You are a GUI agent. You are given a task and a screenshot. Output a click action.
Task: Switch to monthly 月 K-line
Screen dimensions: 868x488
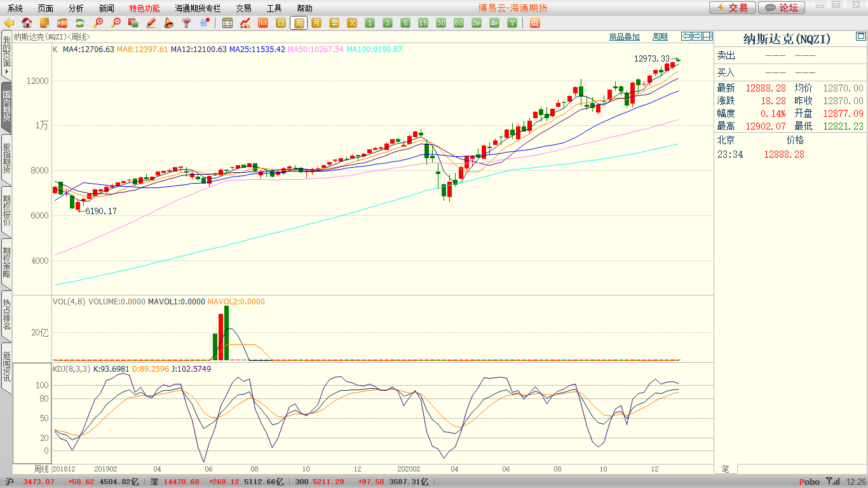click(316, 23)
